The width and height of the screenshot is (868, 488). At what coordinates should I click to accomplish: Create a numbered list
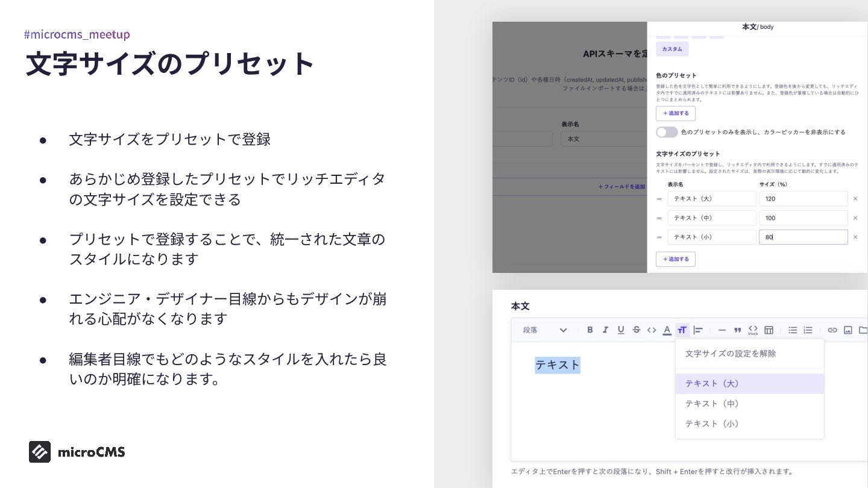[x=808, y=330]
